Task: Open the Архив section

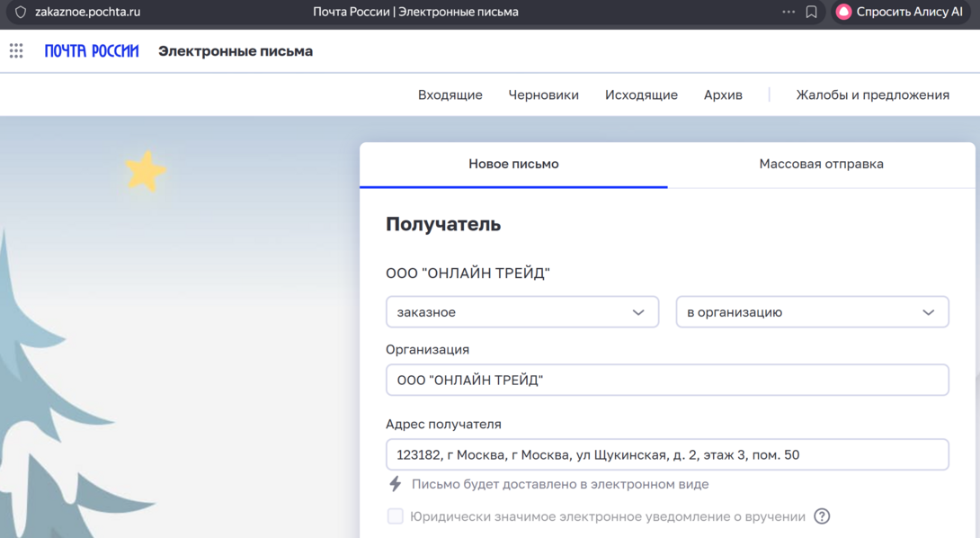Action: (723, 94)
